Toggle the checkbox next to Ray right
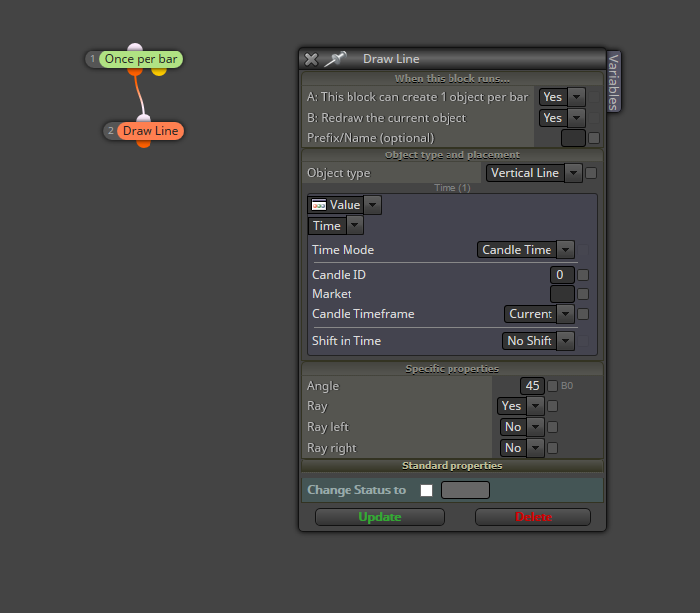Image resolution: width=700 pixels, height=613 pixels. (x=552, y=448)
